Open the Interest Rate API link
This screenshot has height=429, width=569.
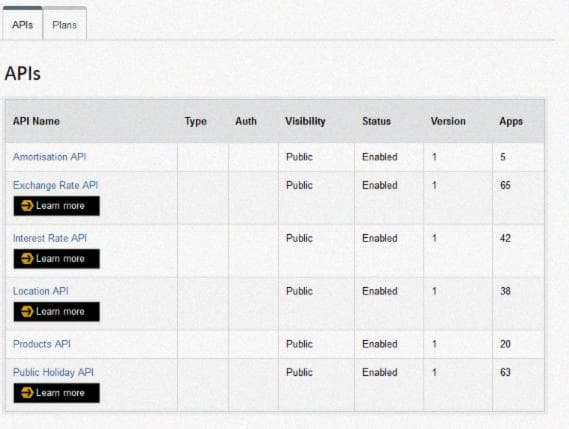click(x=50, y=238)
